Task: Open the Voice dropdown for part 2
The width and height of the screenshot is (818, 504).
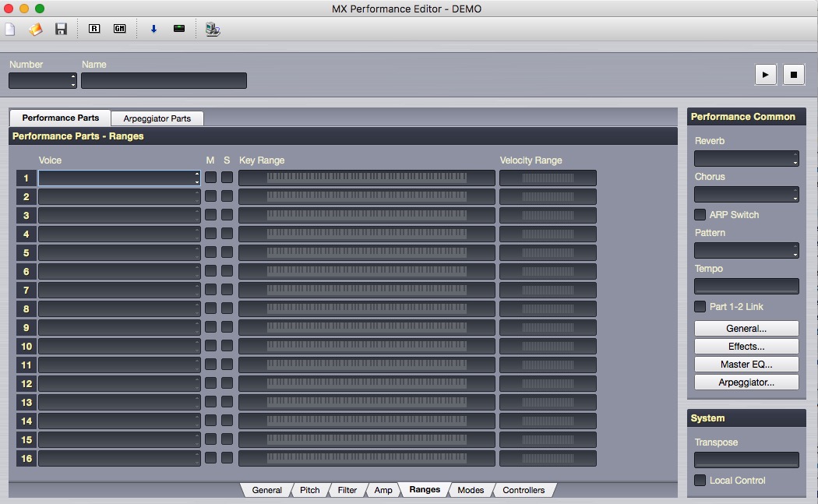Action: [x=119, y=197]
